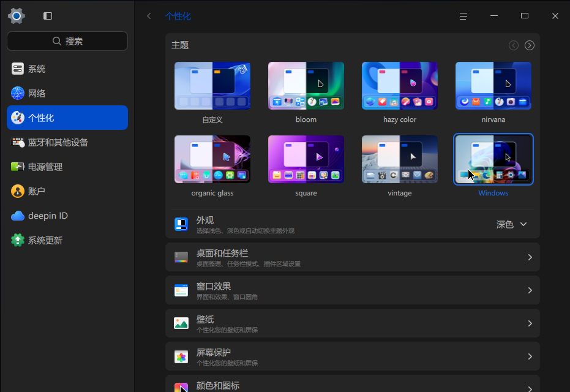Open the 系统 settings category

click(67, 69)
